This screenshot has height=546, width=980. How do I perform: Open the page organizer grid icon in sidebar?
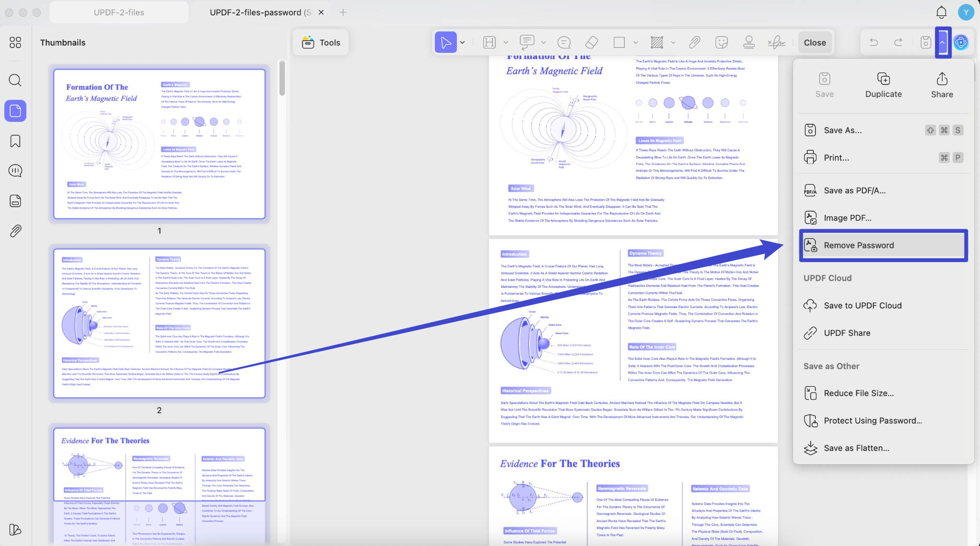(x=15, y=42)
